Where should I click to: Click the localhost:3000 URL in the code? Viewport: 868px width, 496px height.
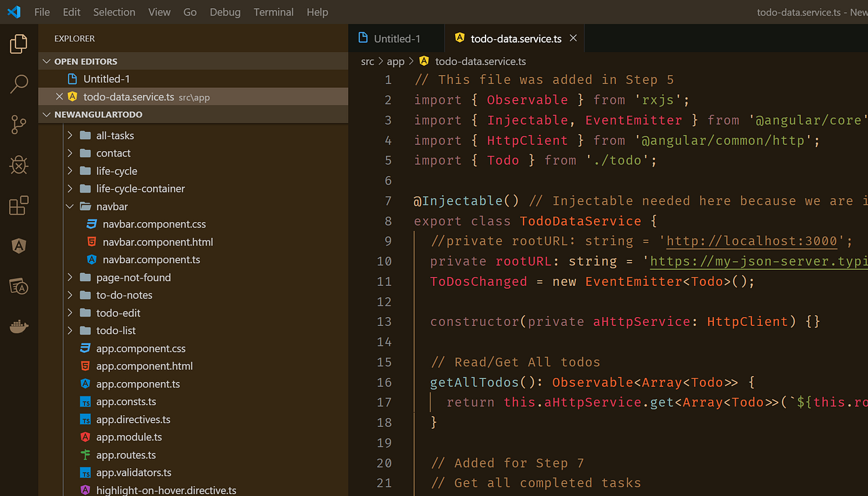click(x=752, y=241)
